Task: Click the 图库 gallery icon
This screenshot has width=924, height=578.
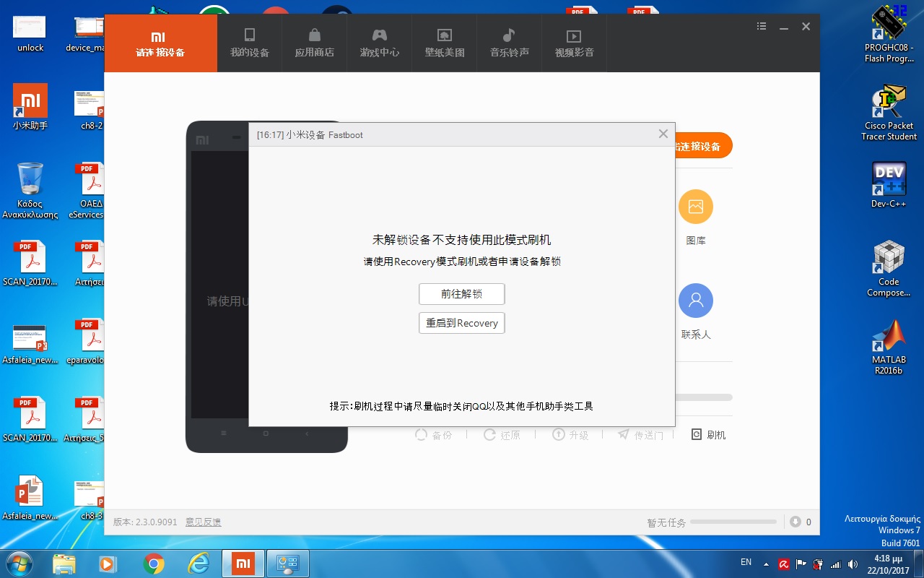Action: pyautogui.click(x=695, y=207)
